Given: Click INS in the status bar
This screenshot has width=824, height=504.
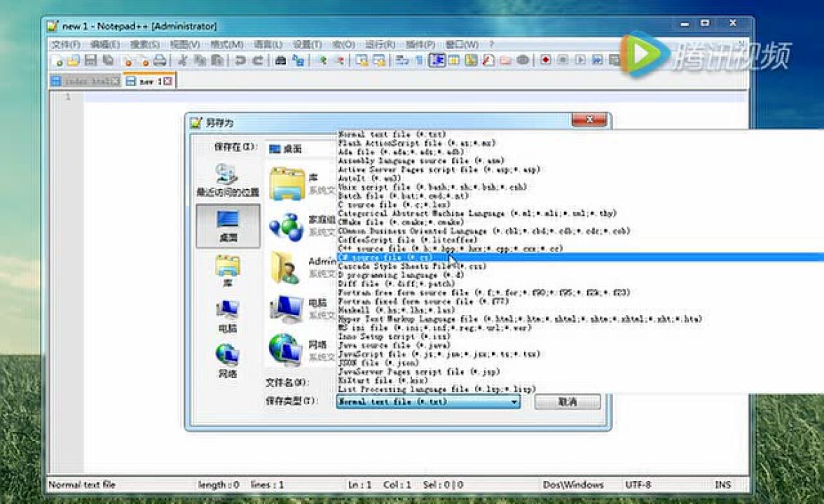Looking at the screenshot, I should (x=723, y=484).
